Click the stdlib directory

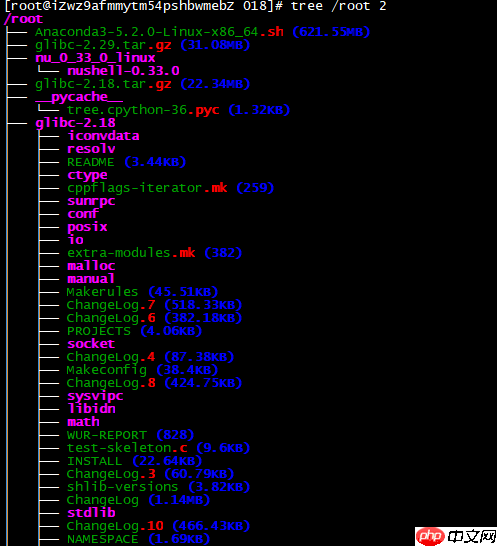[91, 513]
